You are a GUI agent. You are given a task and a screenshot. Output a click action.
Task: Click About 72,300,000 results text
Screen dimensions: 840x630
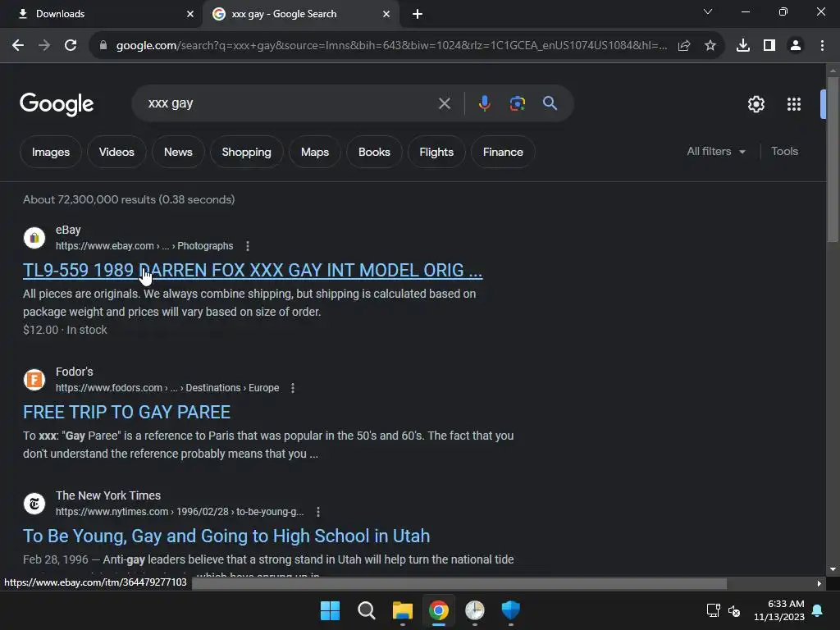[x=129, y=200]
